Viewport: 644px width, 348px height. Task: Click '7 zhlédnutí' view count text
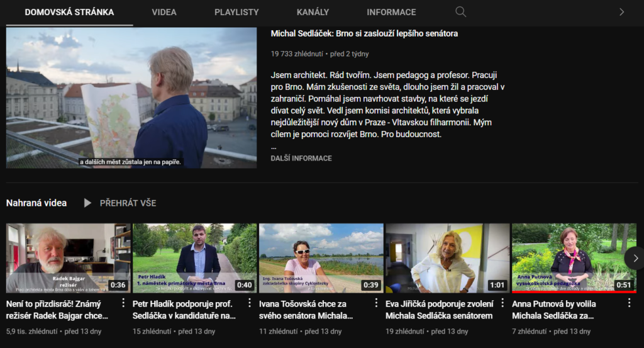530,331
